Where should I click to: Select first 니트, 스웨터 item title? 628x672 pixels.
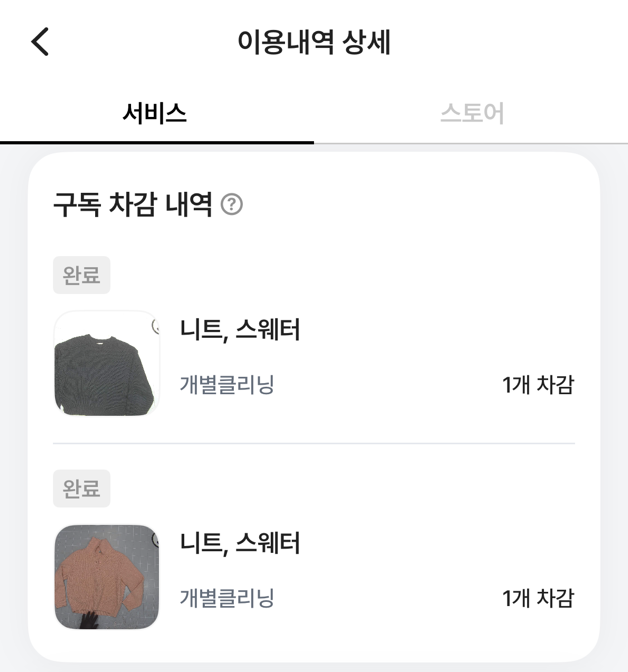(x=240, y=329)
